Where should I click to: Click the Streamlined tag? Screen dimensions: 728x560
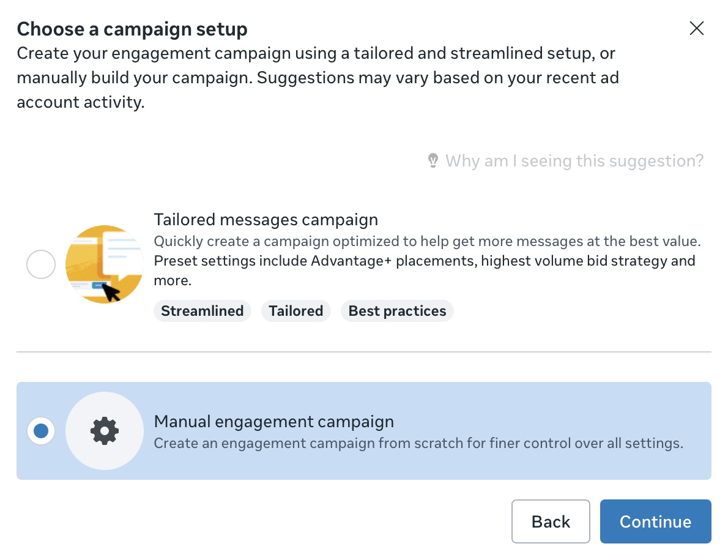click(202, 311)
